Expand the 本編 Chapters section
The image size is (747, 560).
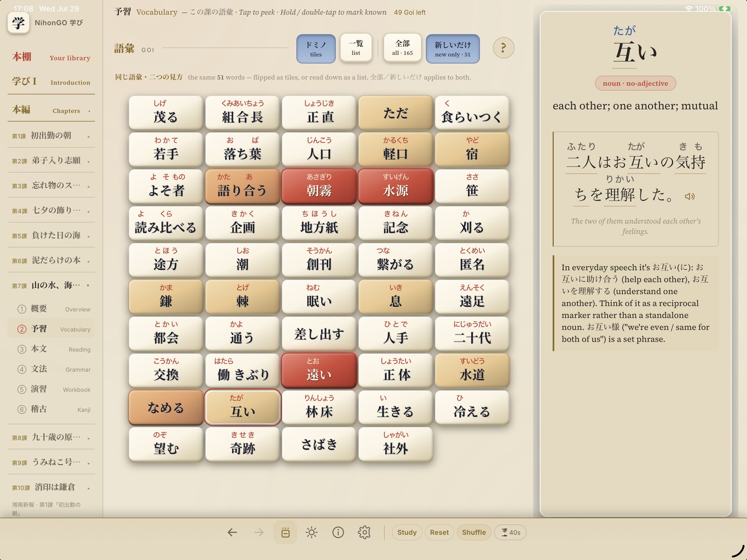(x=51, y=111)
